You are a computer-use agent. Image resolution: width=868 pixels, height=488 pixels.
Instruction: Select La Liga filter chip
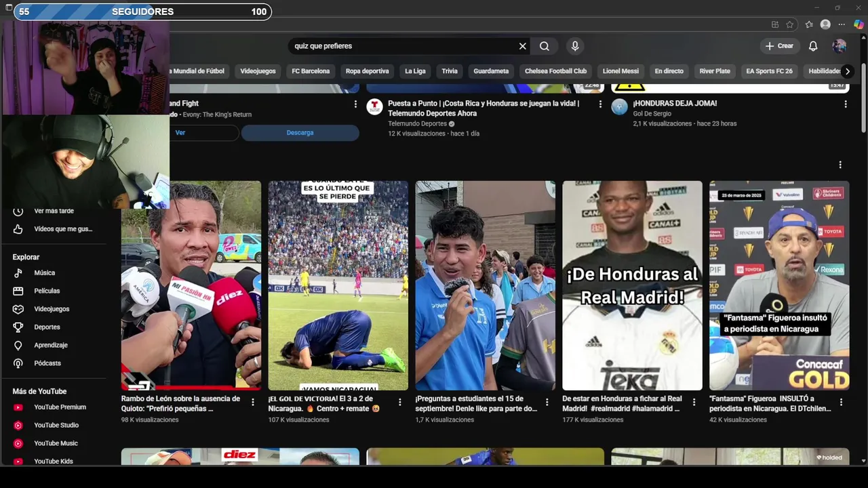click(415, 71)
